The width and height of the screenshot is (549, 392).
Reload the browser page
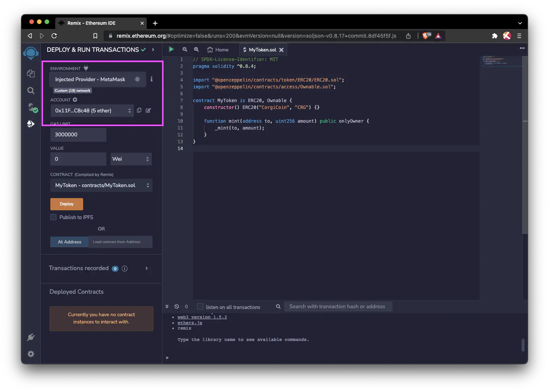54,36
